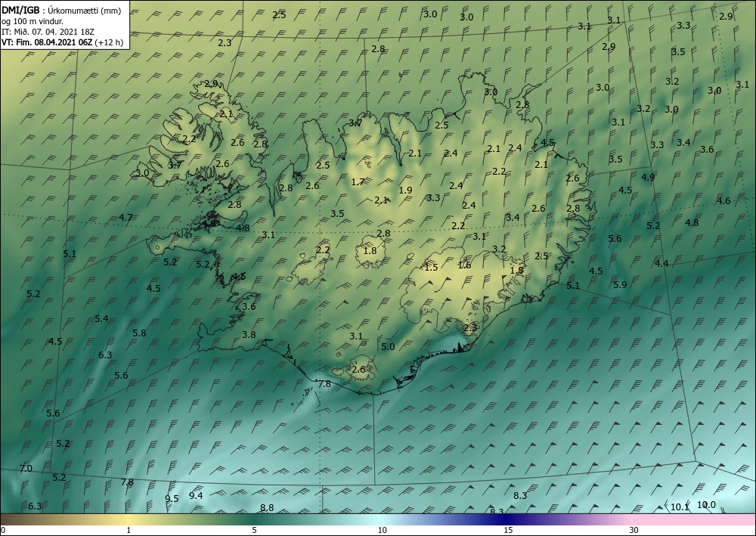Select the 'VT: Fim. 08.04.2021 06Z (+12 h)' line

click(62, 42)
